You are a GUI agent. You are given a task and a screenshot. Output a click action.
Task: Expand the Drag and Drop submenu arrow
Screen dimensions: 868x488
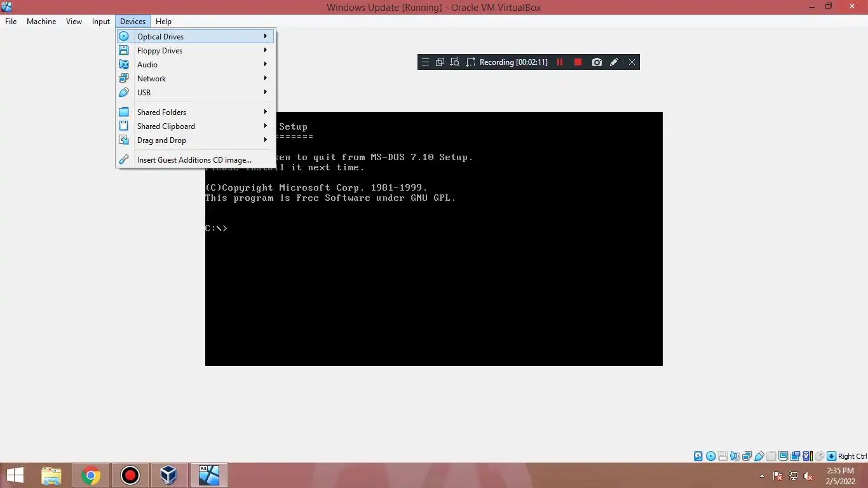[266, 140]
